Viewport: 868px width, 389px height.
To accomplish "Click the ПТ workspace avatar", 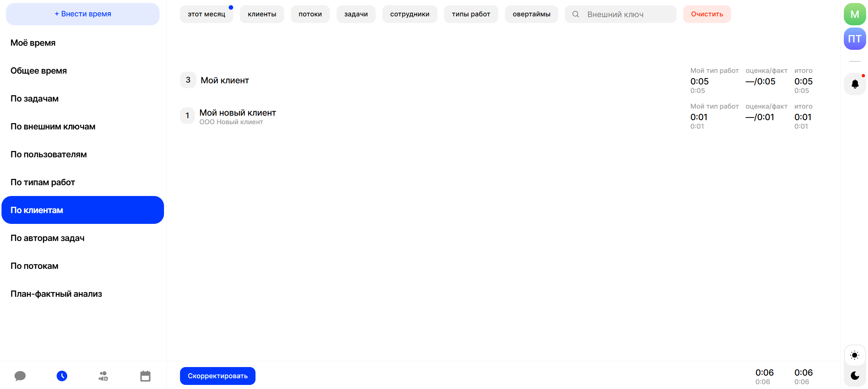I will (855, 39).
